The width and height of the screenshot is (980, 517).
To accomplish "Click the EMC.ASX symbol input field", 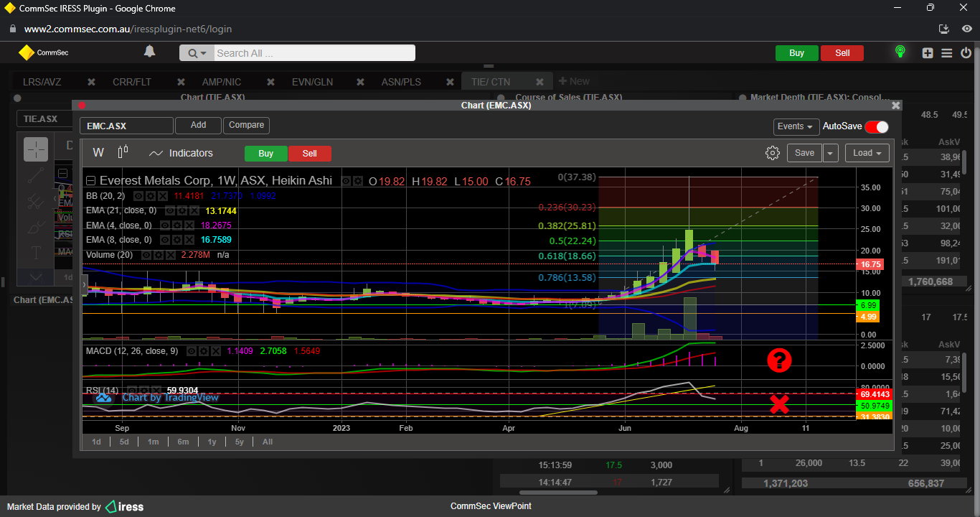I will [126, 126].
